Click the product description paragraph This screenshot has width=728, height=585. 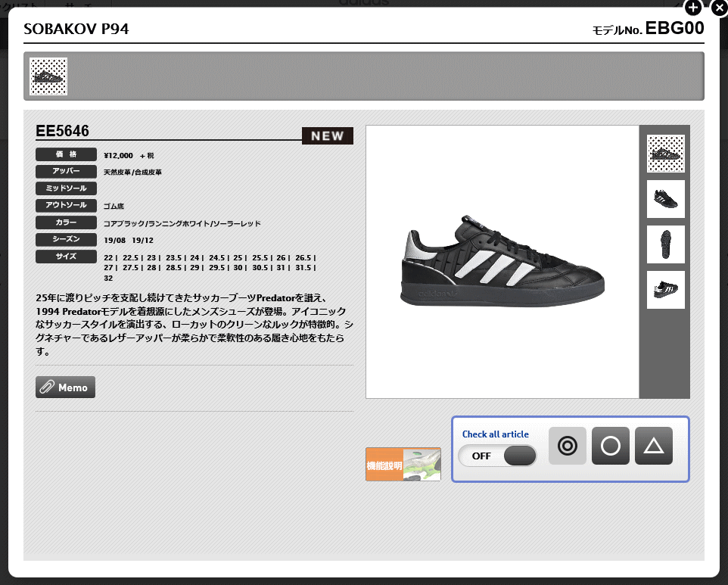point(194,325)
